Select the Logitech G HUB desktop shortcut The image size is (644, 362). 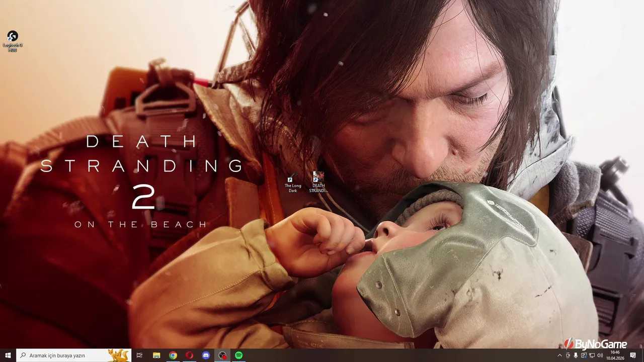coord(13,41)
